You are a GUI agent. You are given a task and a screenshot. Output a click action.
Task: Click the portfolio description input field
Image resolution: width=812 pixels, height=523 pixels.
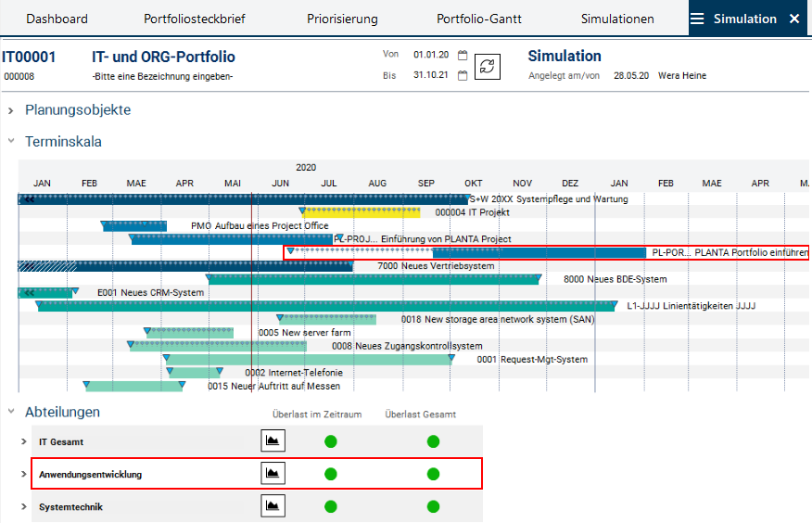point(162,76)
